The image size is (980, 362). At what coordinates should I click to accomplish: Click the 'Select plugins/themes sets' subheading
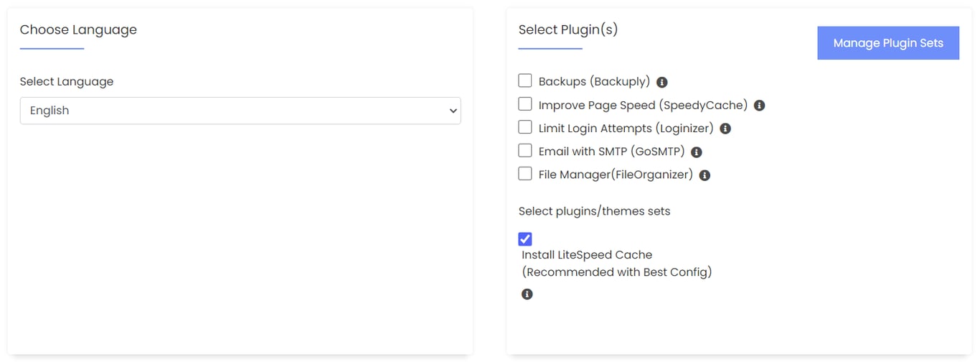coord(595,211)
